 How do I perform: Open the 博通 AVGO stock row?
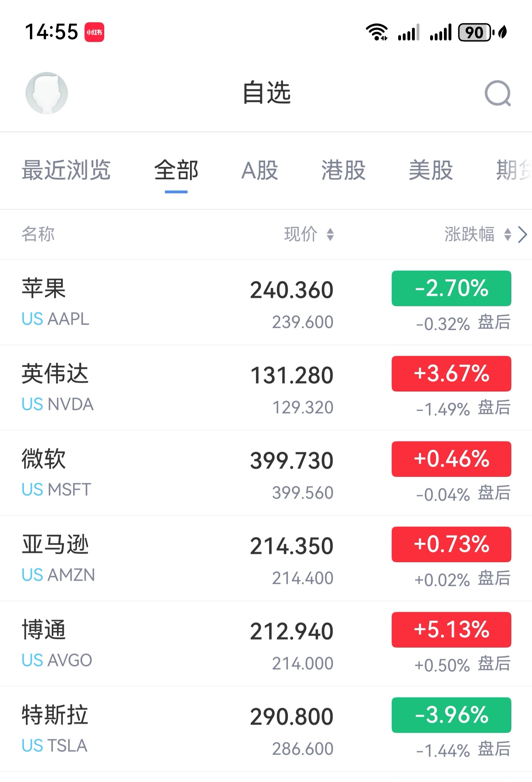(162, 644)
